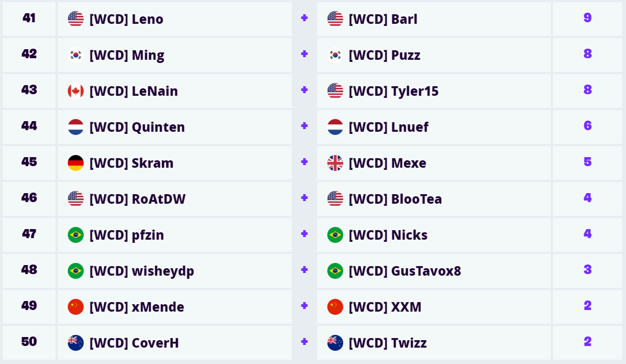Click the South Korea flag beside Ming
626x364 pixels.
[x=76, y=55]
